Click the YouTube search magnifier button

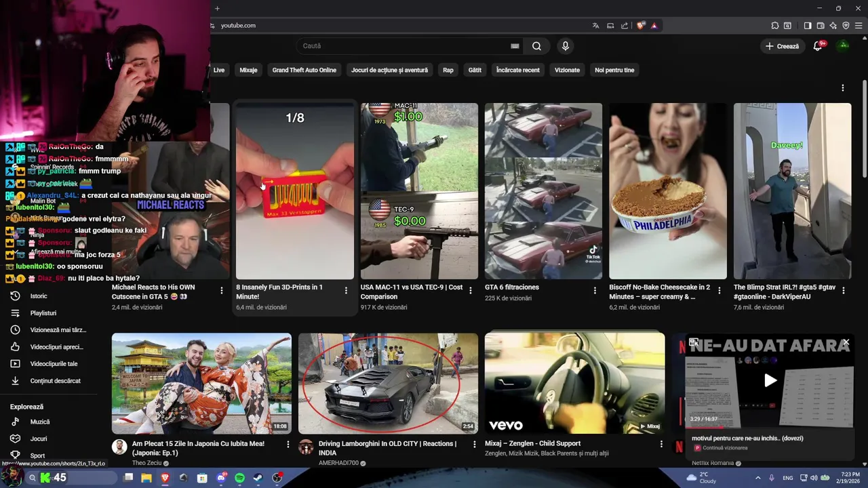(536, 46)
